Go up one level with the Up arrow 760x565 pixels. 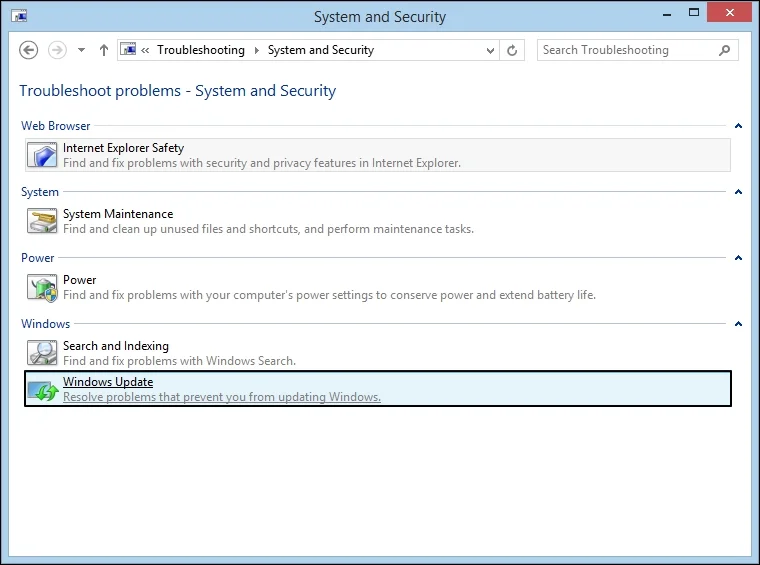click(x=104, y=50)
